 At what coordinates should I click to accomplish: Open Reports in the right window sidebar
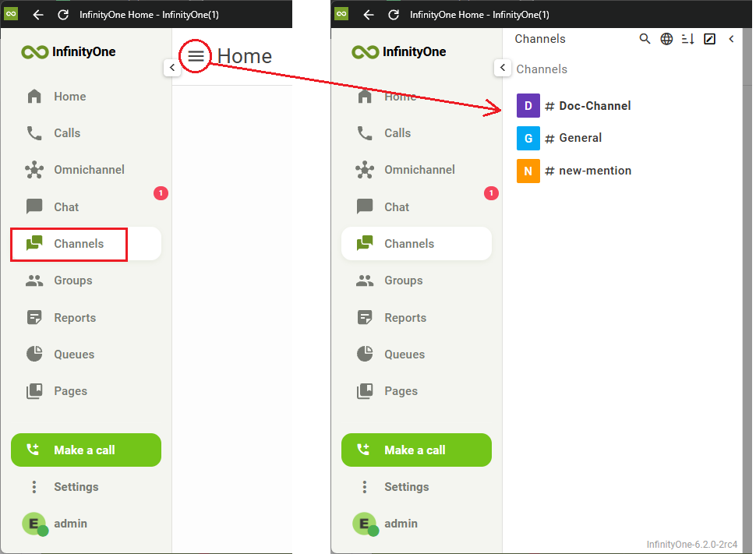416,318
